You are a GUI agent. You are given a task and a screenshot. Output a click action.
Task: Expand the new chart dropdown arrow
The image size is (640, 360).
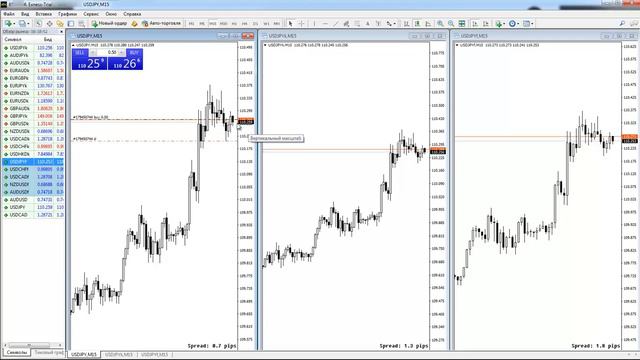pyautogui.click(x=13, y=24)
